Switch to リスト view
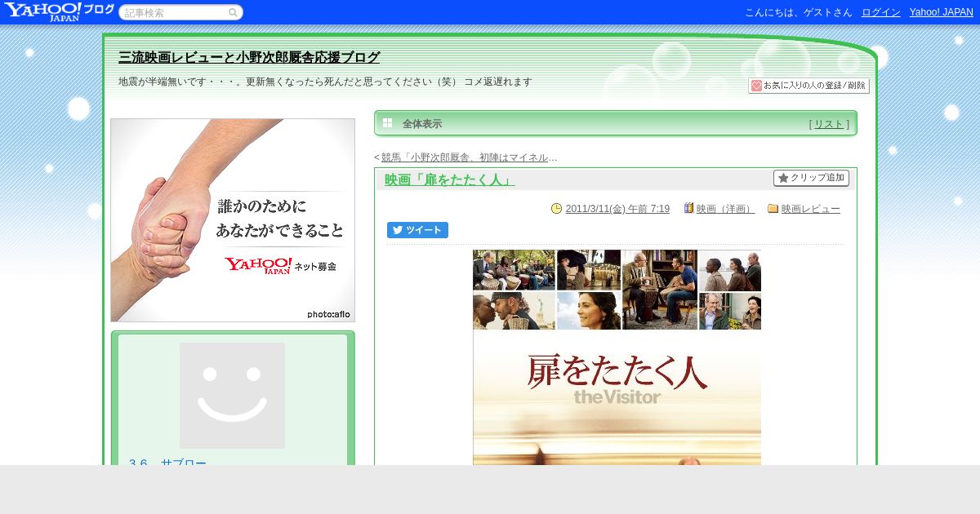Image resolution: width=980 pixels, height=514 pixels. click(828, 124)
